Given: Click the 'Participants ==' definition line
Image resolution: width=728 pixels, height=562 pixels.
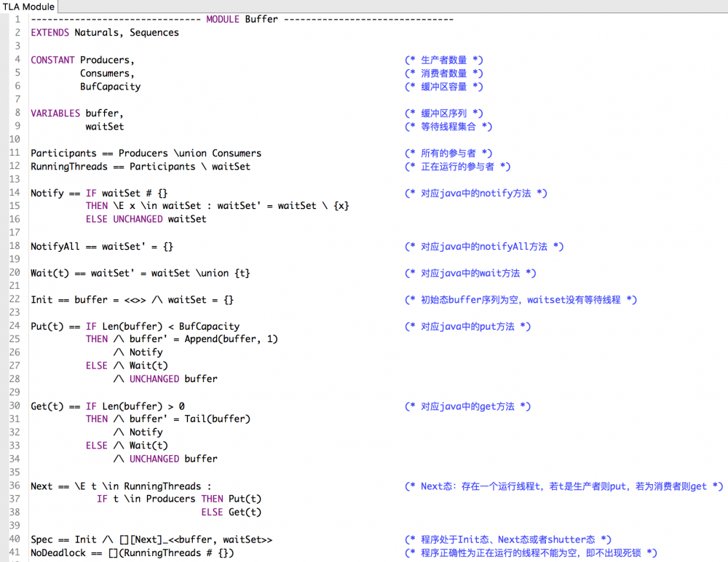Looking at the screenshot, I should [146, 154].
